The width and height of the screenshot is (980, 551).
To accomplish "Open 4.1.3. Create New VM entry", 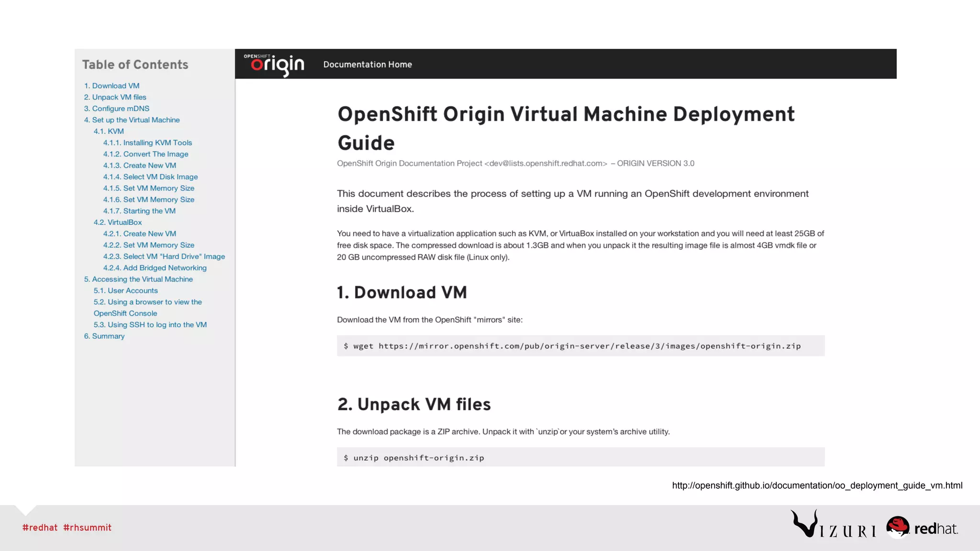I will point(139,165).
